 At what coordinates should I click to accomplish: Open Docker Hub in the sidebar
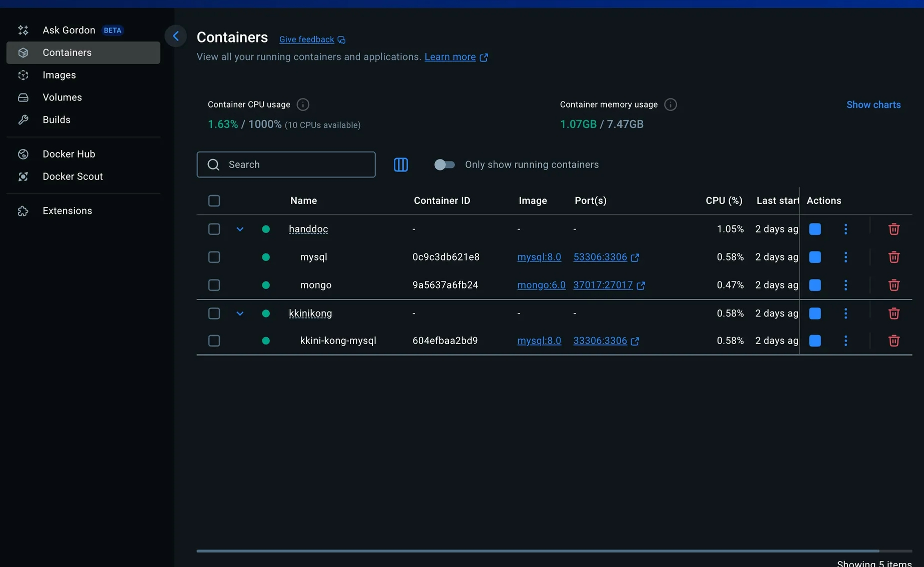(83, 154)
